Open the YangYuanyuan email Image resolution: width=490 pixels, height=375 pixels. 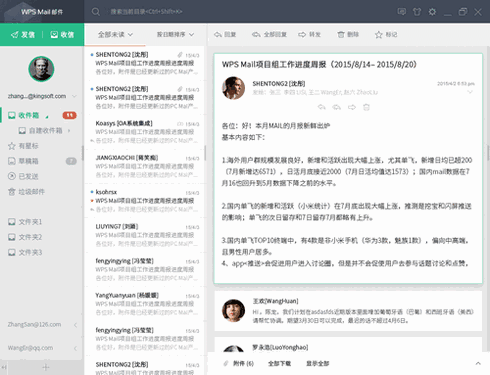(x=145, y=304)
